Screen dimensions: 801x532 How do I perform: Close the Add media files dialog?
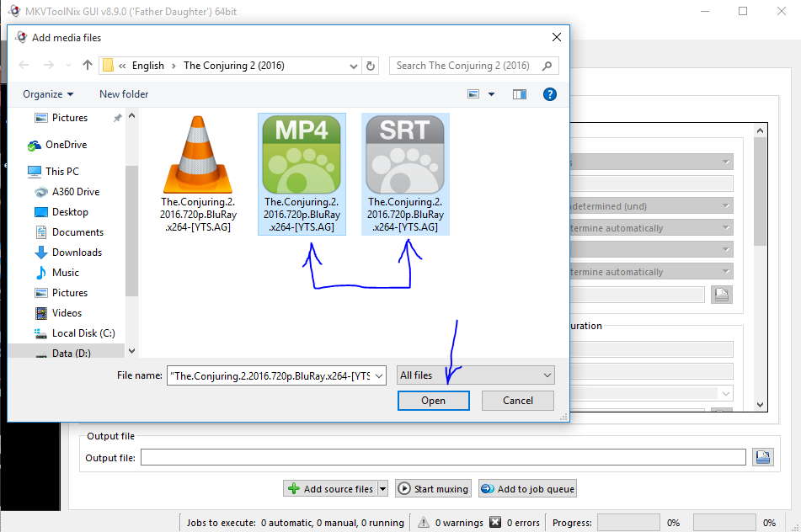click(x=556, y=37)
